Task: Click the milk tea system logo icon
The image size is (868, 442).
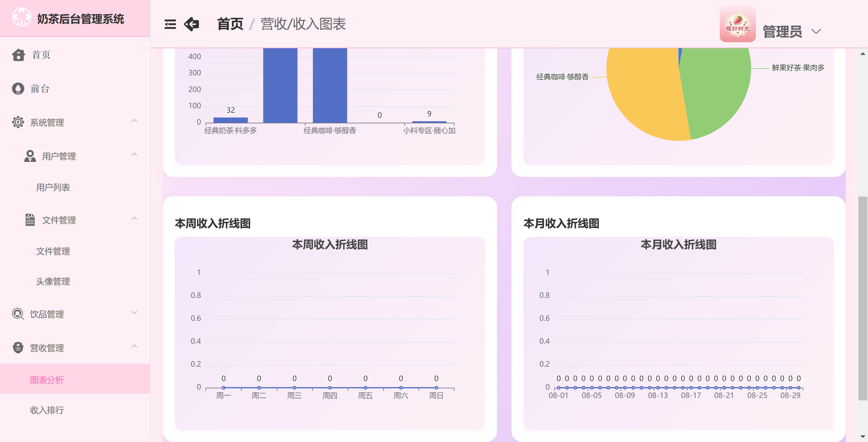Action: 22,17
